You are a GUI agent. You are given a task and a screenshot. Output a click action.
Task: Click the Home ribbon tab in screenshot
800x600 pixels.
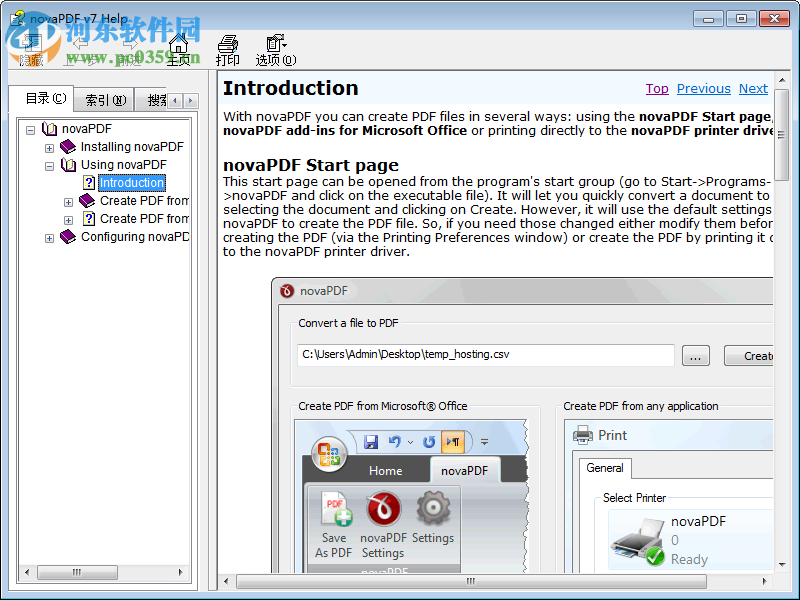pyautogui.click(x=386, y=471)
